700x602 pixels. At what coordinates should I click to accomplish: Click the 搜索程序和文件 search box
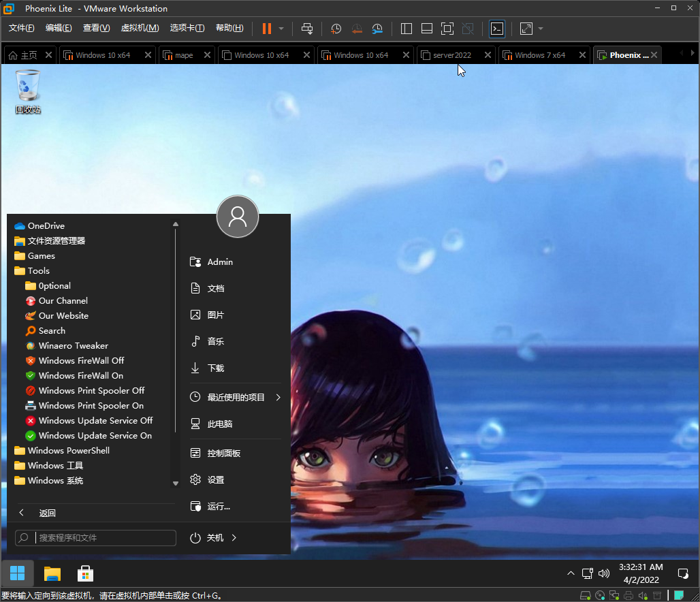[x=102, y=538]
